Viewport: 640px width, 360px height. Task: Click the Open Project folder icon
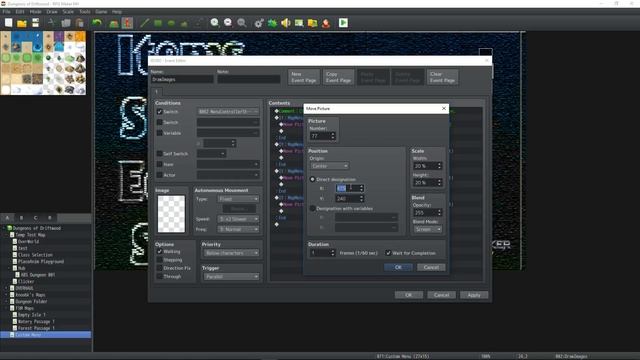(22, 23)
